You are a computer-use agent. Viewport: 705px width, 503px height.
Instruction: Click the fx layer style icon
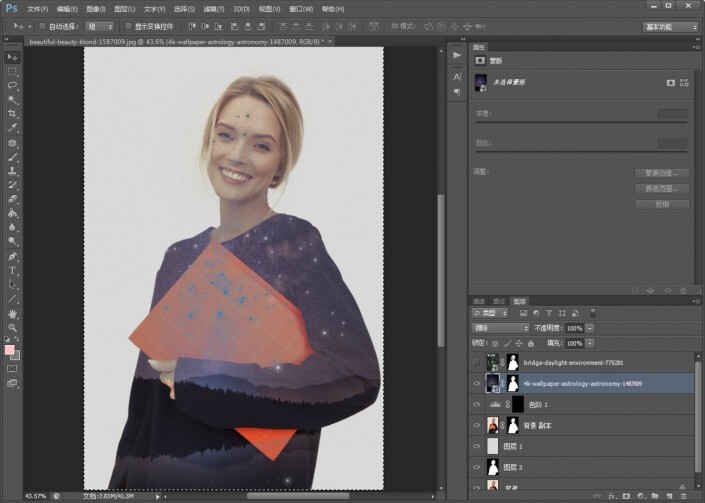[x=610, y=495]
